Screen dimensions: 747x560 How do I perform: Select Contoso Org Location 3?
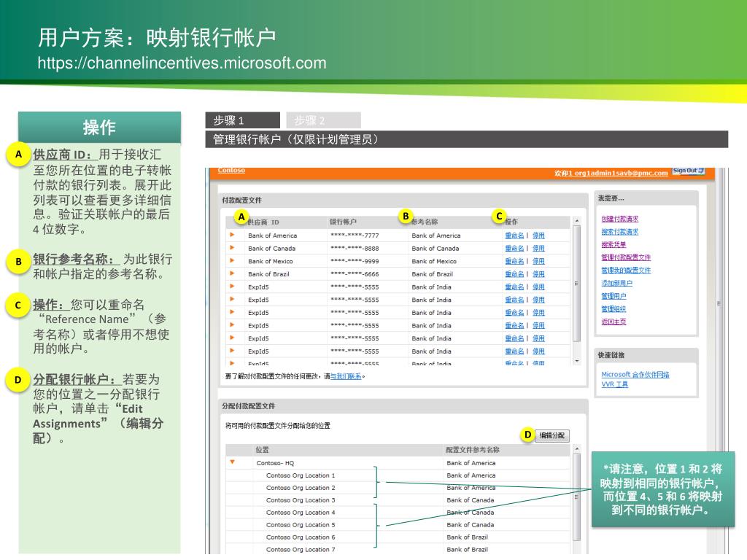[x=301, y=500]
